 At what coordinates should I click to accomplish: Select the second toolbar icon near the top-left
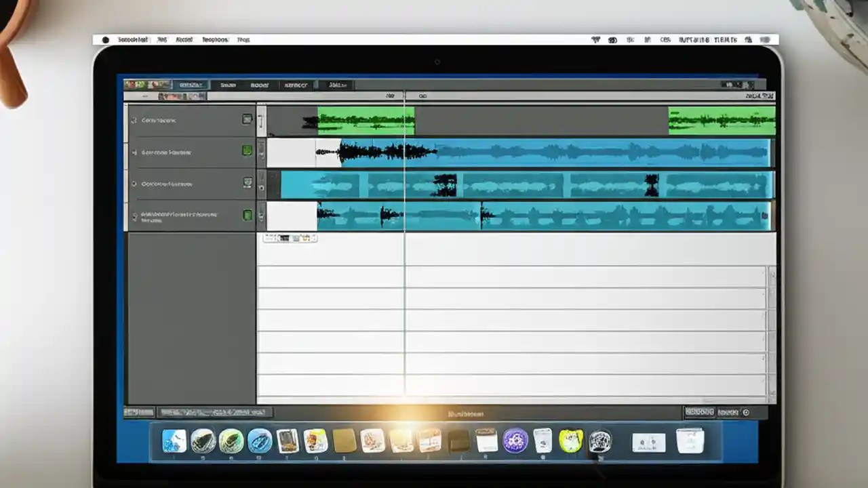[140, 84]
